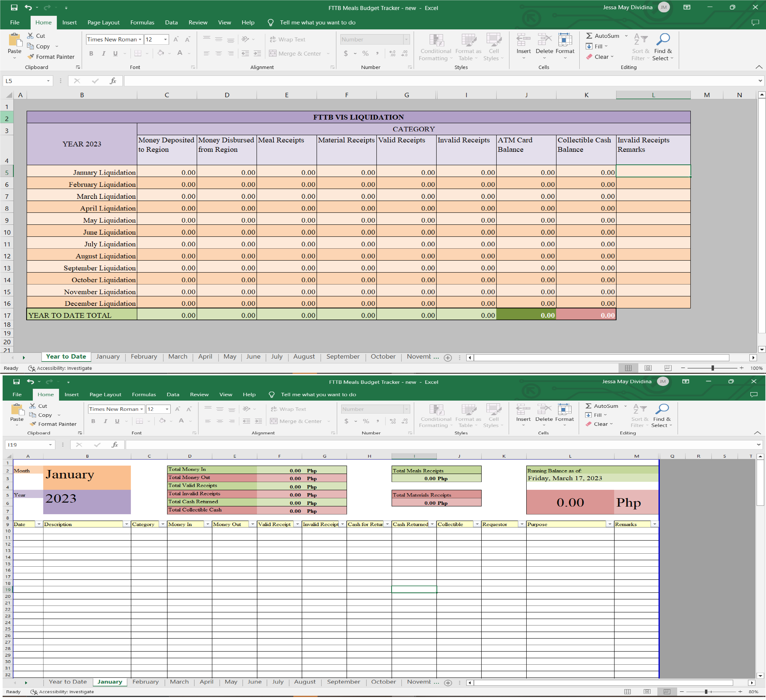
Task: Click Format as Table in top window
Action: [468, 47]
